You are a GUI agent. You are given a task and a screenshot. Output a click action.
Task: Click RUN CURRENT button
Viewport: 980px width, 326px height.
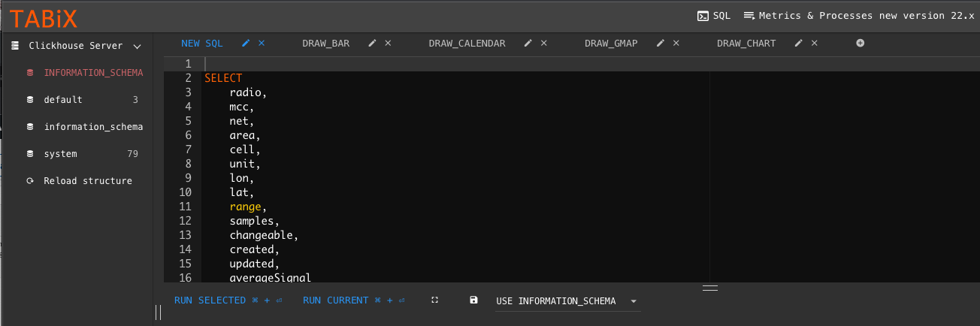pos(354,300)
